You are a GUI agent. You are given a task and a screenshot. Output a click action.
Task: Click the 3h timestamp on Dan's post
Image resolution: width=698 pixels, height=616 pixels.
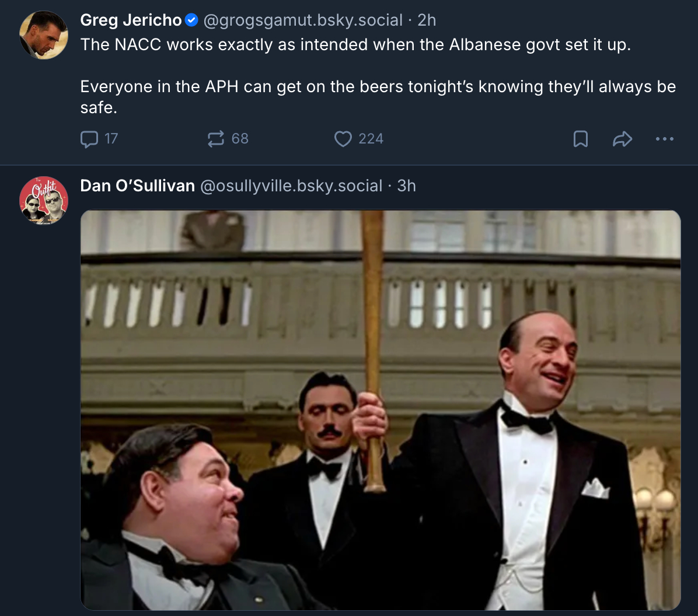coord(407,186)
